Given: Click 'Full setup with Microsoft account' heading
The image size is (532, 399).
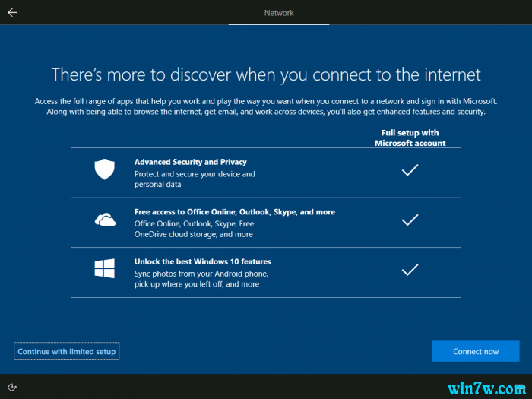Looking at the screenshot, I should (410, 138).
